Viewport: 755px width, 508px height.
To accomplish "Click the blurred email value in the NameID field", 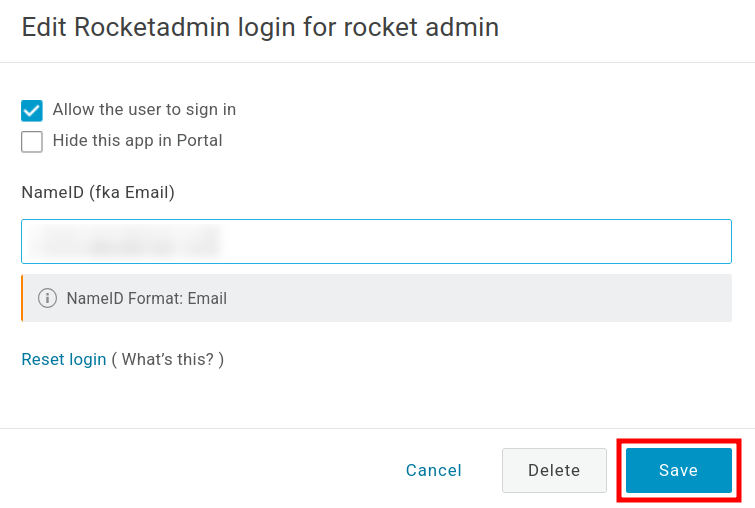I will (125, 242).
